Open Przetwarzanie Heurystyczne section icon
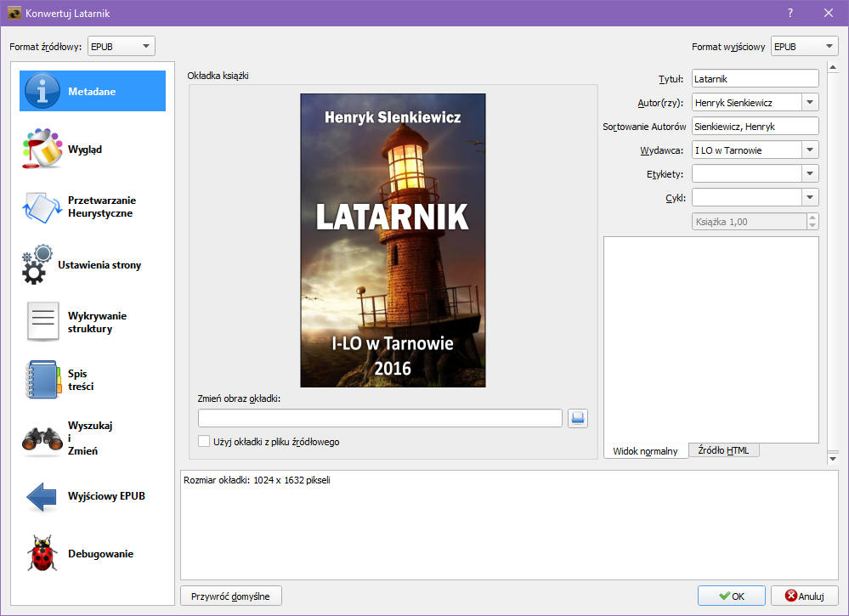Viewport: 849px width, 616px height. pyautogui.click(x=42, y=207)
